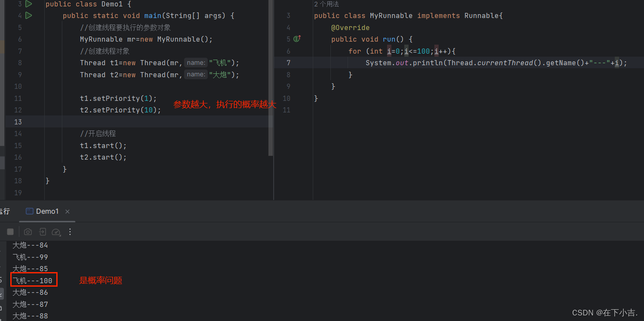Click MyRunnable class name in its declaration

(x=391, y=15)
